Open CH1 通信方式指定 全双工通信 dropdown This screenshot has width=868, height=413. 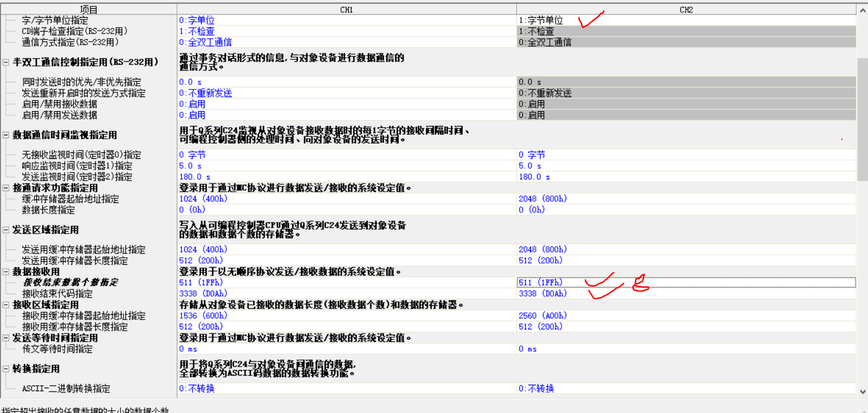pos(346,42)
